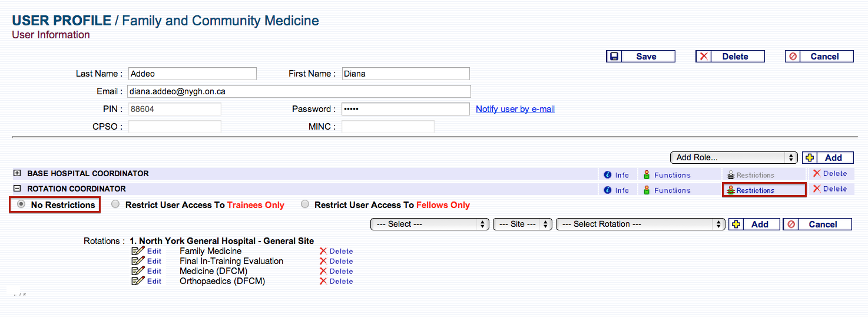The image size is (868, 317).
Task: Expand the Base Hospital Coordinator section
Action: [17, 173]
